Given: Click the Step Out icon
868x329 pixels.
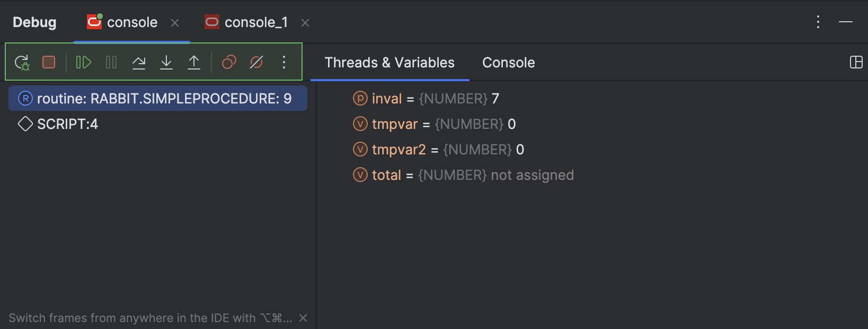Looking at the screenshot, I should click(x=194, y=62).
